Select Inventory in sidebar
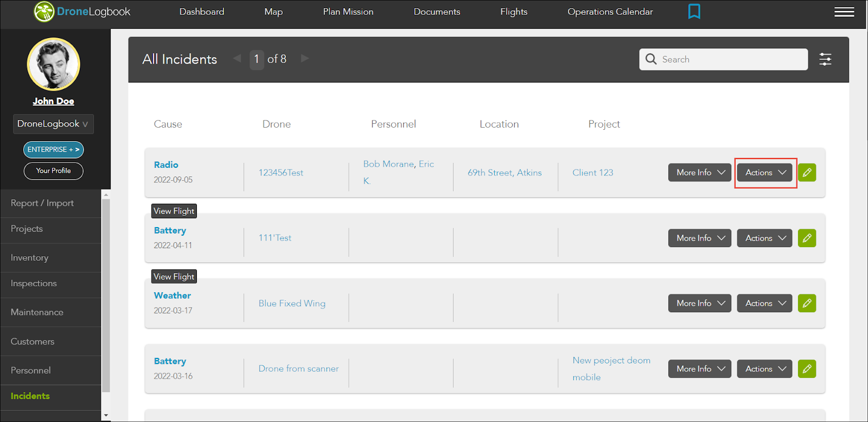 click(x=50, y=258)
